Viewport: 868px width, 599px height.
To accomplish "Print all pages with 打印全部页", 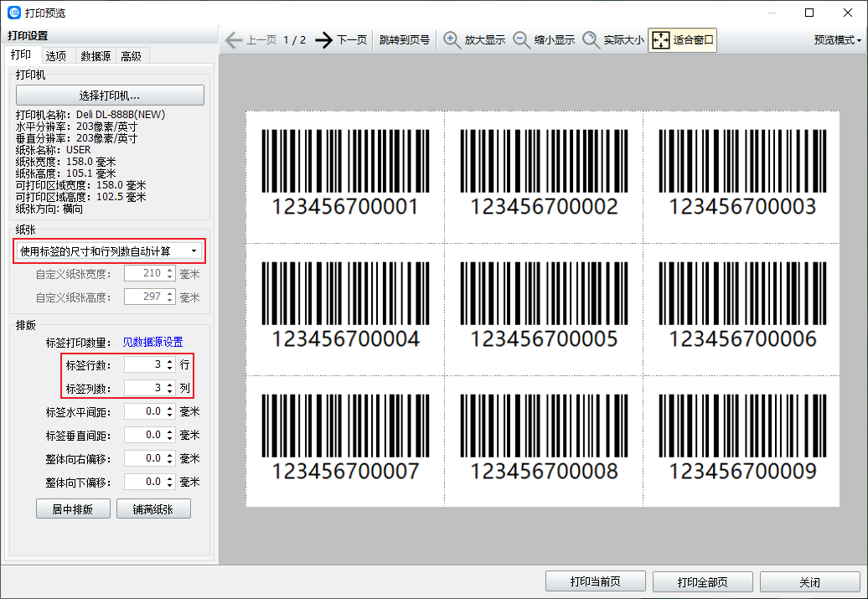I will tap(702, 581).
